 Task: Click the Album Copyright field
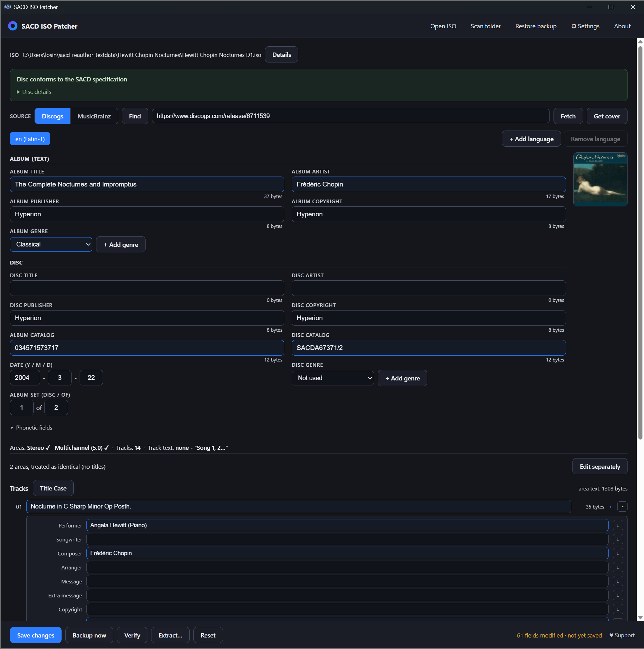point(429,214)
